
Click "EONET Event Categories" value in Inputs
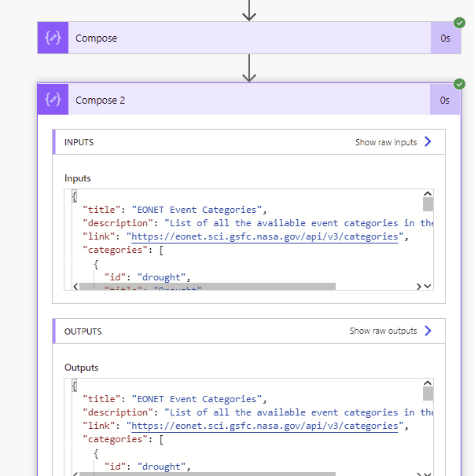[197, 210]
